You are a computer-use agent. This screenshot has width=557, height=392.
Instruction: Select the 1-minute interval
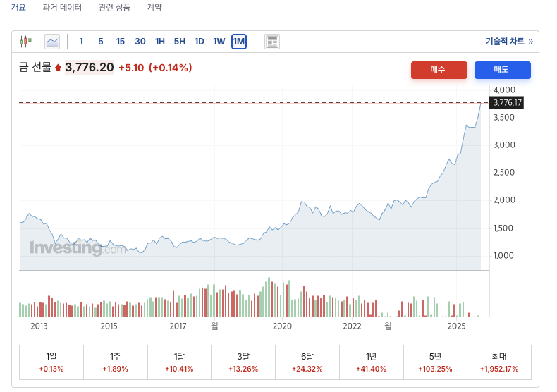(x=81, y=41)
